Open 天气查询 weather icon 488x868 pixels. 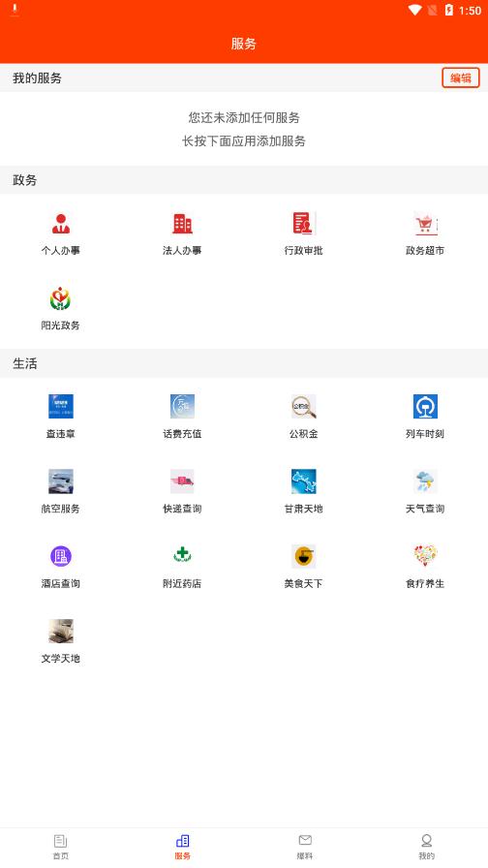click(425, 481)
